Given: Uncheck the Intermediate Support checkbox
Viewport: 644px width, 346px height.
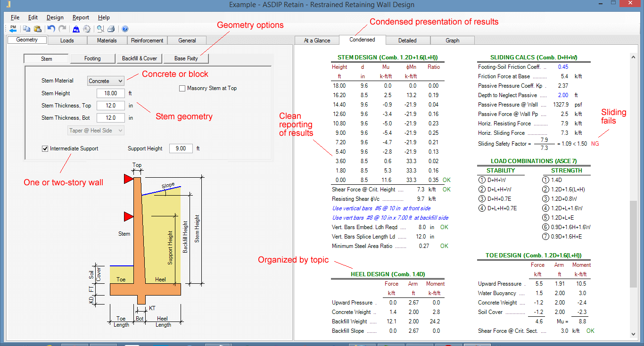Looking at the screenshot, I should click(x=45, y=148).
